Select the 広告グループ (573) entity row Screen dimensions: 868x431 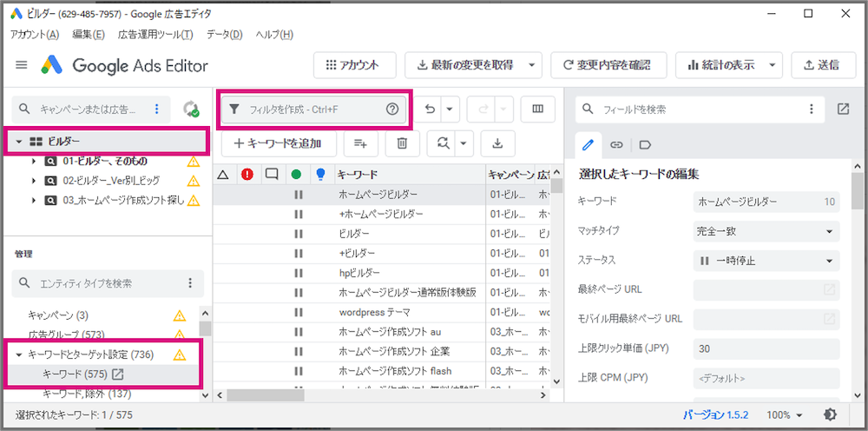tap(101, 335)
